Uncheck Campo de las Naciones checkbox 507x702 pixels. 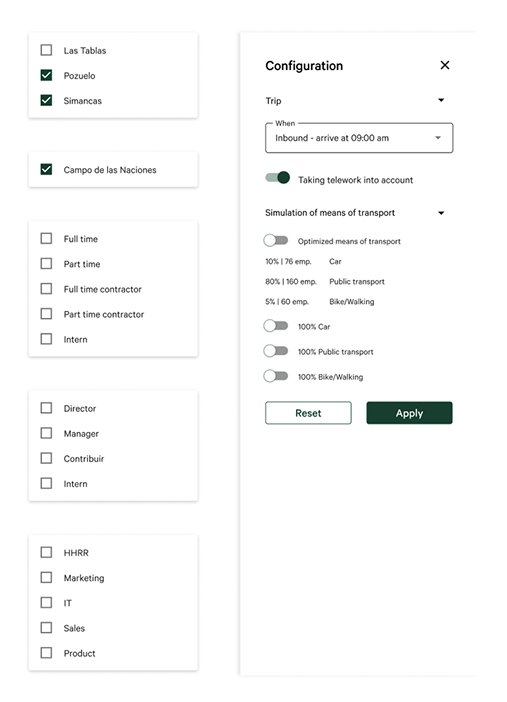pos(46,169)
